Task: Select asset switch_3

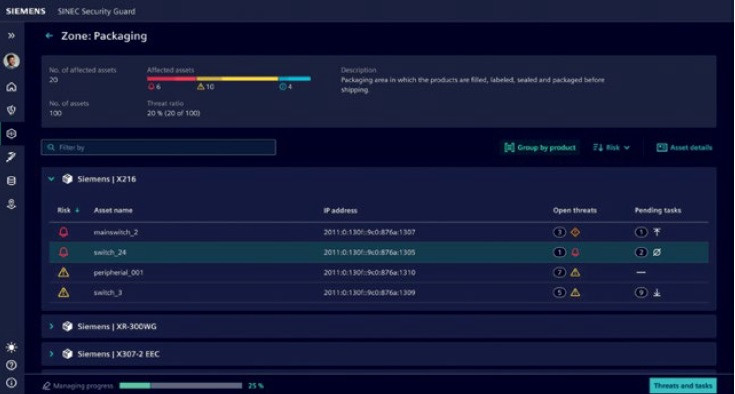Action: tap(108, 293)
